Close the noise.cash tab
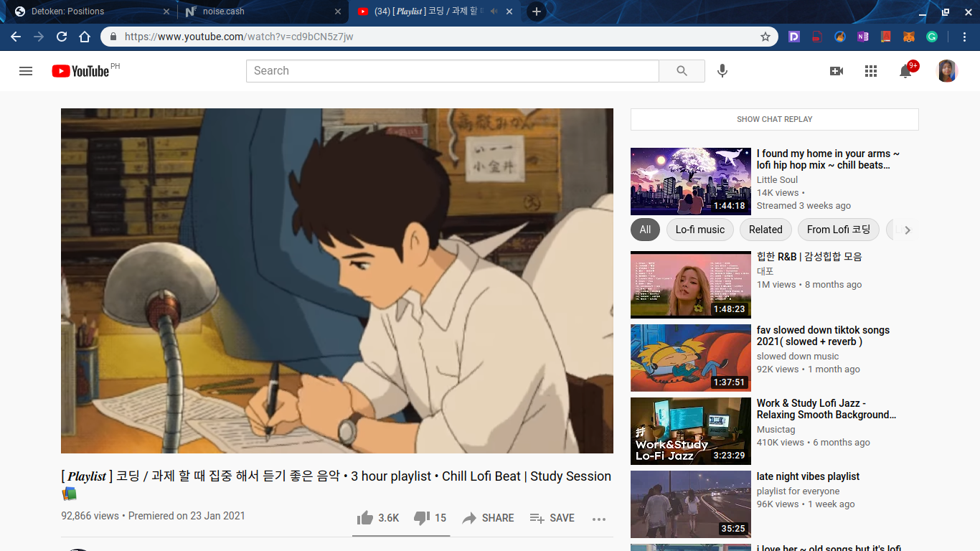The width and height of the screenshot is (980, 551). 338,11
